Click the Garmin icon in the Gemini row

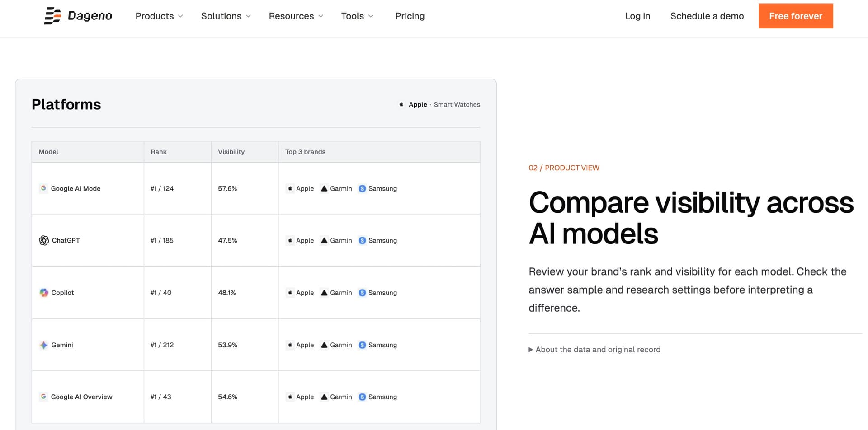point(324,345)
